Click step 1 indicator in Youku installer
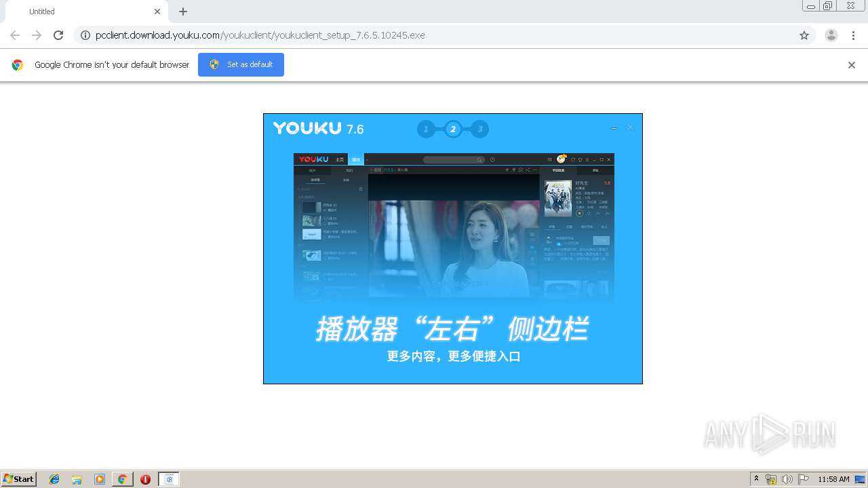The height and width of the screenshot is (488, 868). (x=426, y=129)
